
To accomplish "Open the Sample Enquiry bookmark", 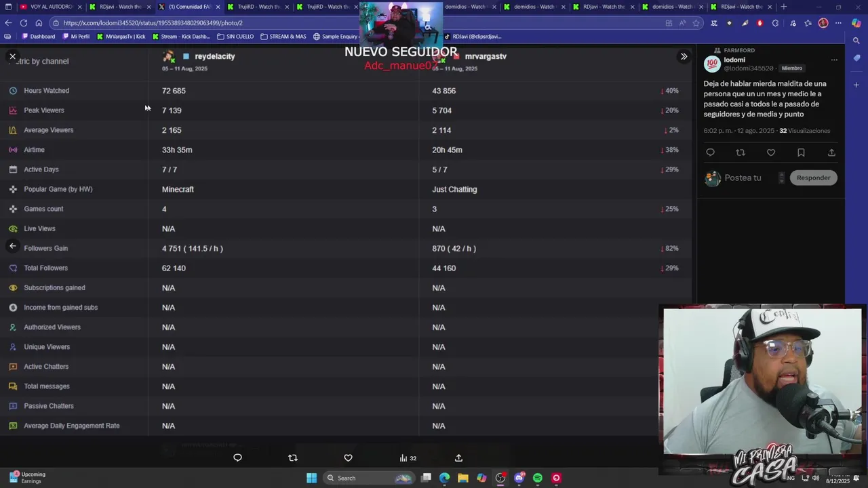I will coord(336,37).
